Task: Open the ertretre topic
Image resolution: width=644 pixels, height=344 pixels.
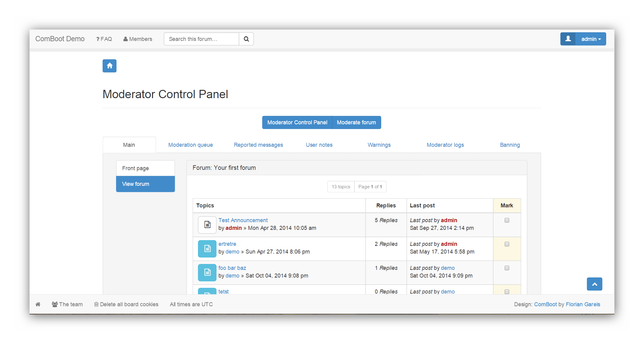Action: point(227,244)
